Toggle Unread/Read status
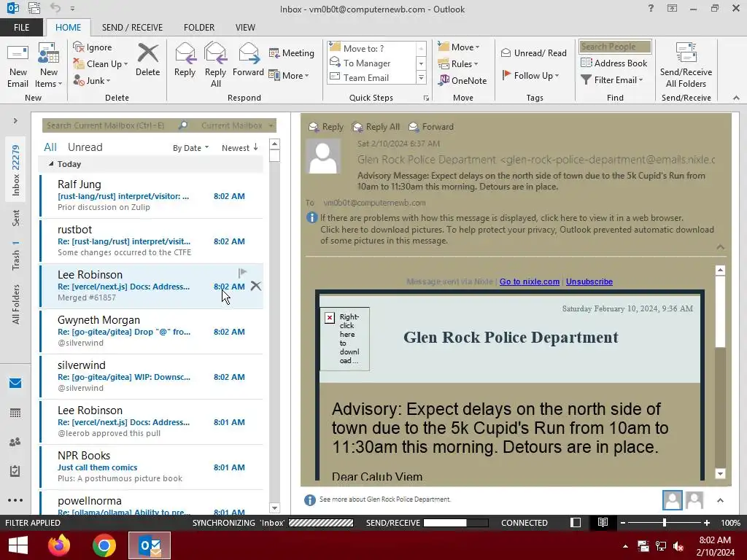The height and width of the screenshot is (560, 747). coord(533,52)
